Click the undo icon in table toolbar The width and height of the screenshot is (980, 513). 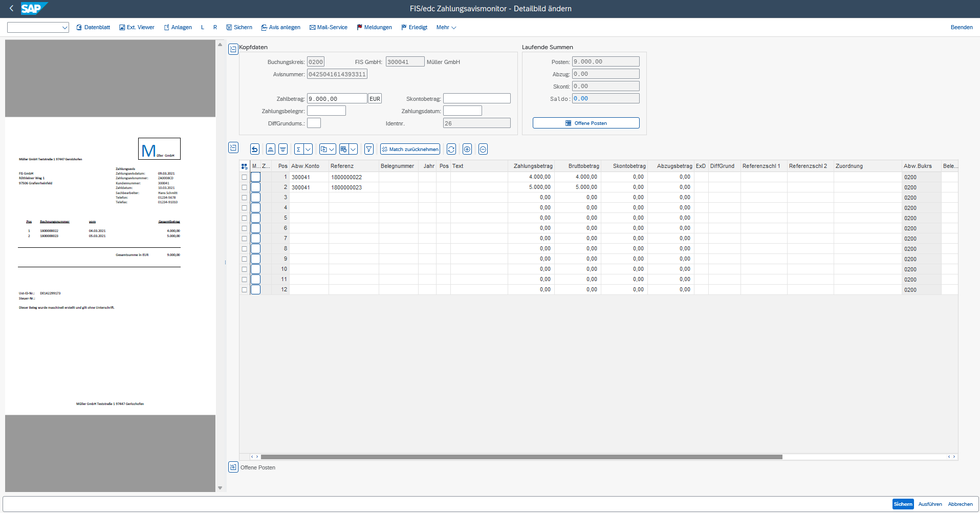pyautogui.click(x=255, y=149)
